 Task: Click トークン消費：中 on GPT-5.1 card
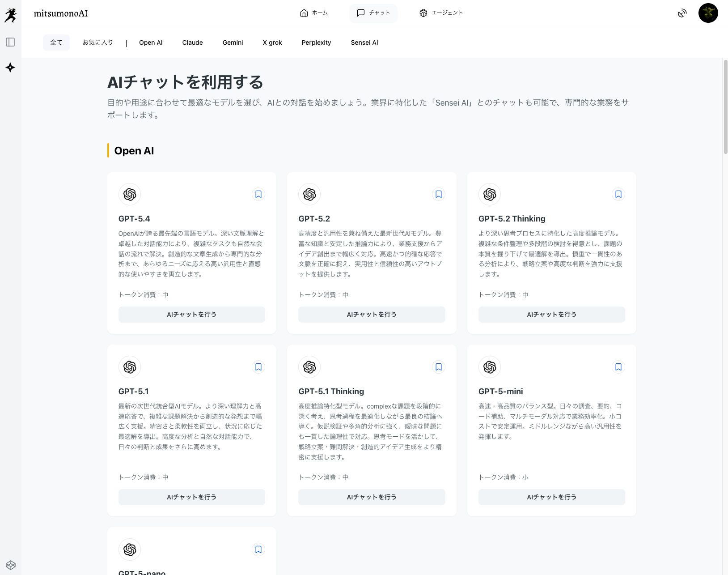(x=144, y=477)
